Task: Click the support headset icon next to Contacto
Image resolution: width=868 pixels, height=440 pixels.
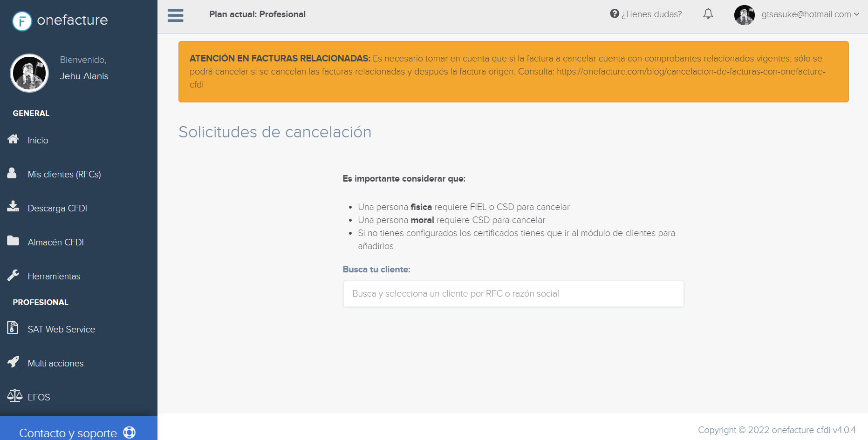Action: click(129, 432)
